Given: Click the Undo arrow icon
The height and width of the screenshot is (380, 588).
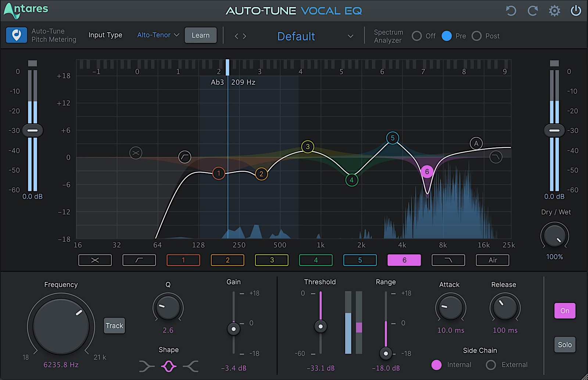Looking at the screenshot, I should pos(511,11).
